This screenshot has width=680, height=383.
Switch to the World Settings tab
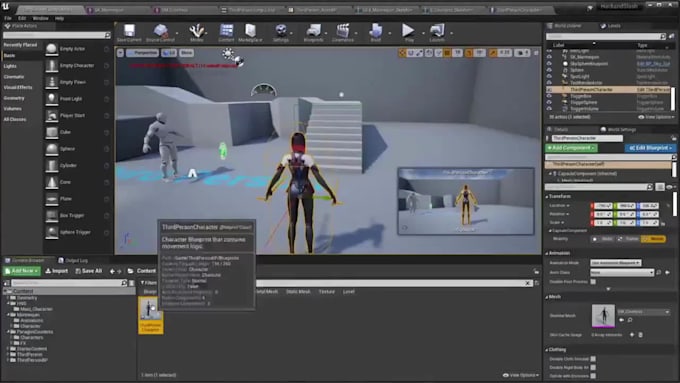pos(618,130)
